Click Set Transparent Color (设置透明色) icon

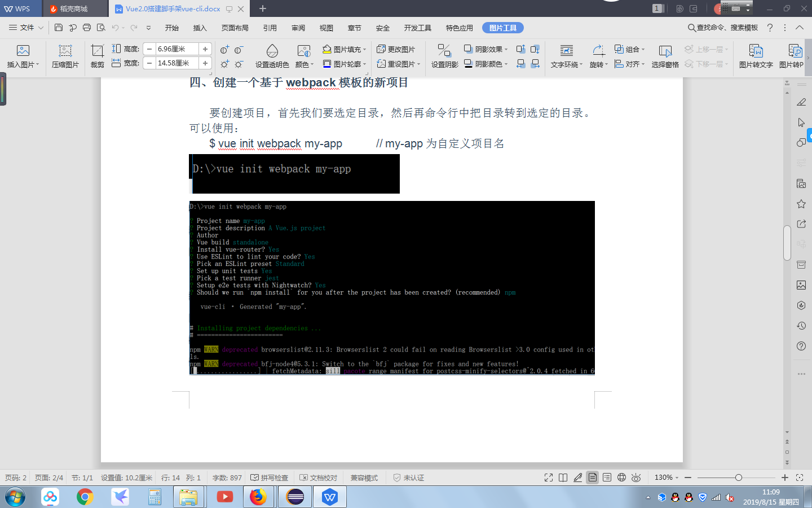coord(272,51)
